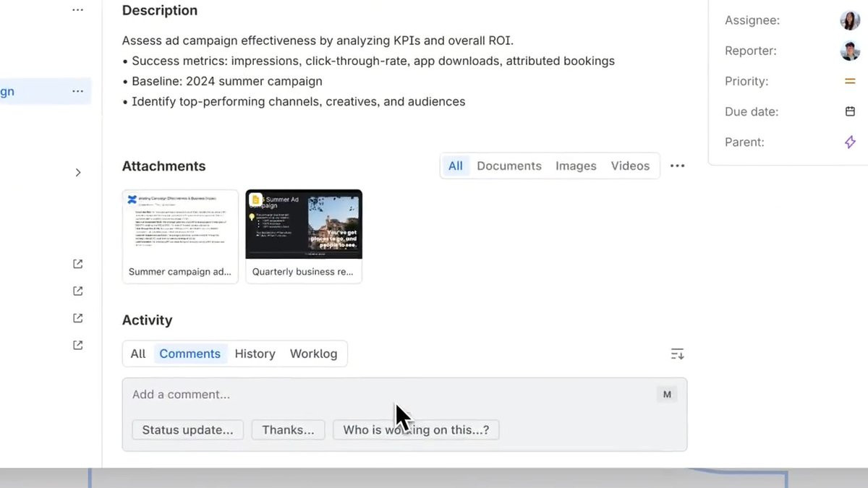The height and width of the screenshot is (488, 868).
Task: Click the Description heading
Action: pyautogui.click(x=160, y=11)
